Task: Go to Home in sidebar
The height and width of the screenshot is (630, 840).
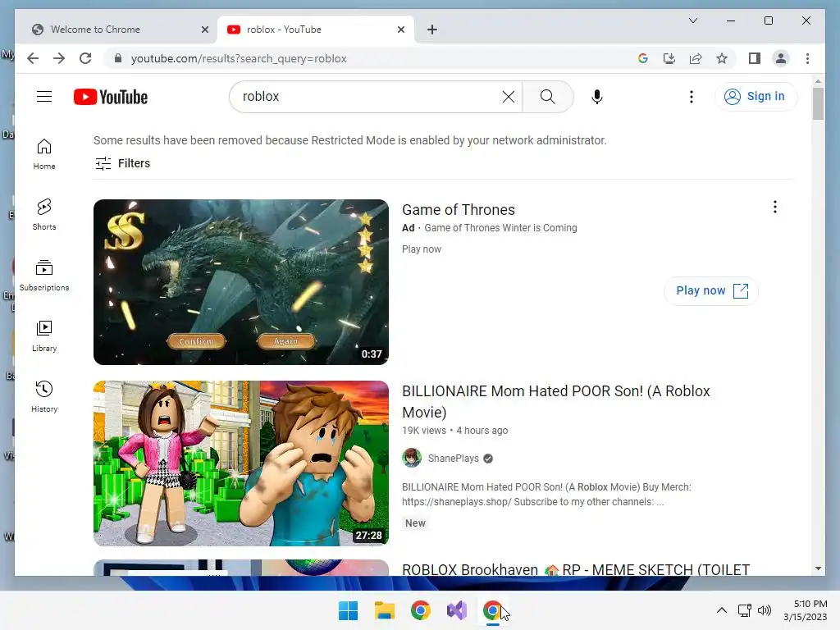Action: coord(44,154)
